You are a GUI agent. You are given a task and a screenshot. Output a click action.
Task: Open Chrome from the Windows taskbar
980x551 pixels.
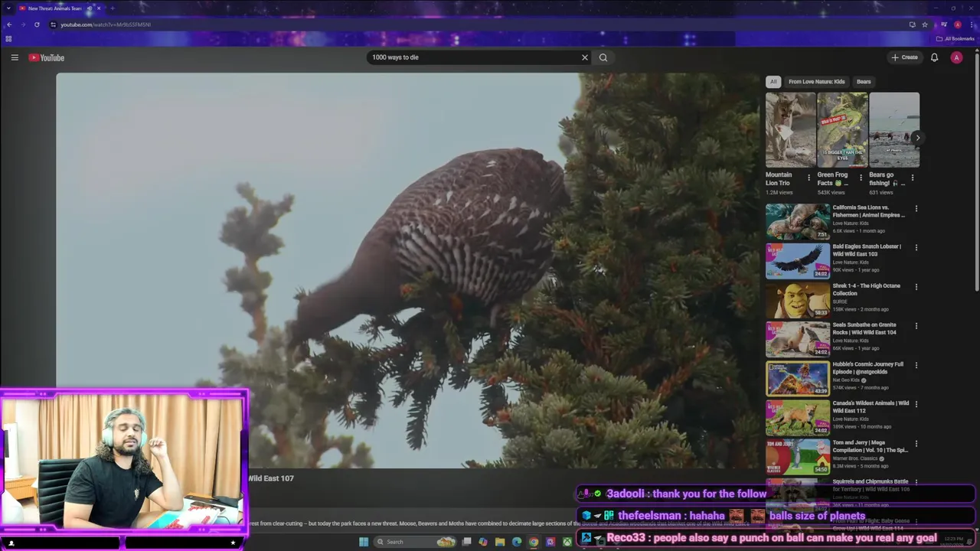(x=534, y=542)
